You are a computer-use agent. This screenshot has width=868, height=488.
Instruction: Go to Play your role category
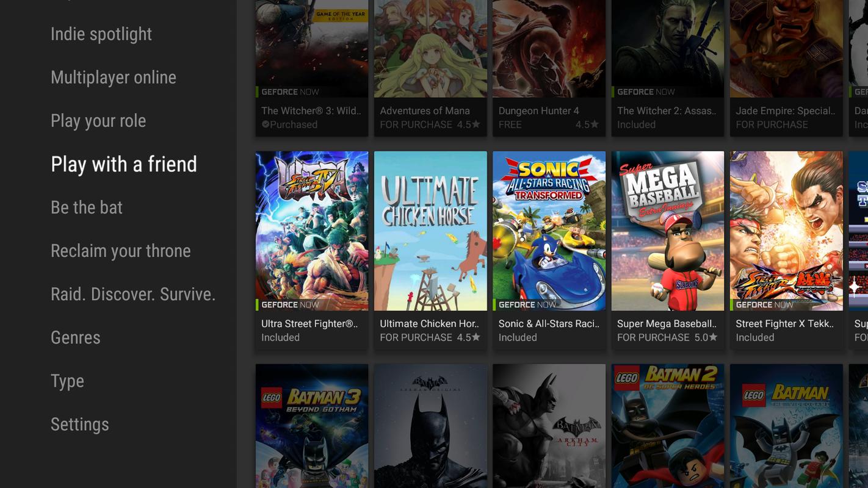point(98,121)
